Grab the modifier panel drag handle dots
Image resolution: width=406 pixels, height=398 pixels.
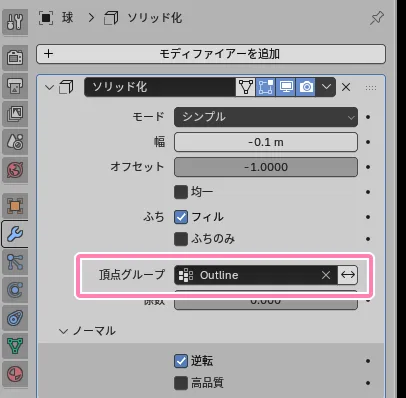tap(371, 88)
